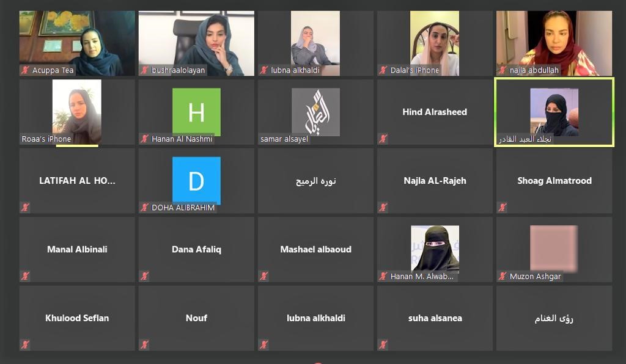Click muted mic icon on Najla AL-Rajeh tile

(x=383, y=207)
